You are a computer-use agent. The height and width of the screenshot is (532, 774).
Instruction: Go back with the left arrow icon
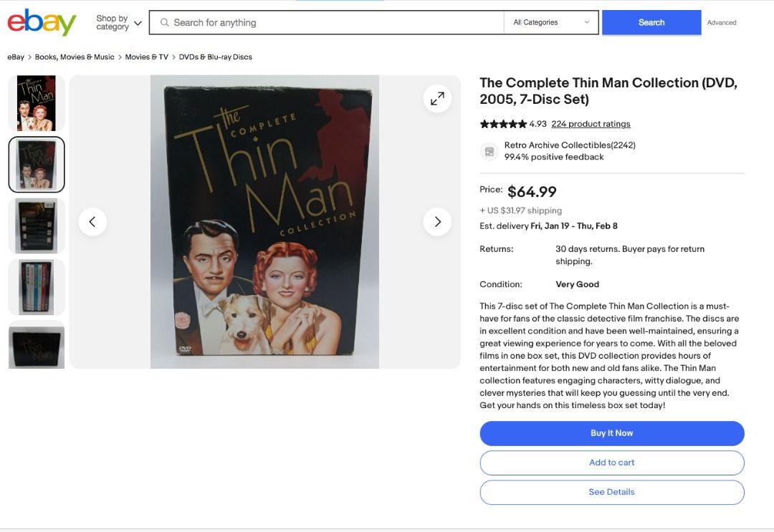point(92,221)
